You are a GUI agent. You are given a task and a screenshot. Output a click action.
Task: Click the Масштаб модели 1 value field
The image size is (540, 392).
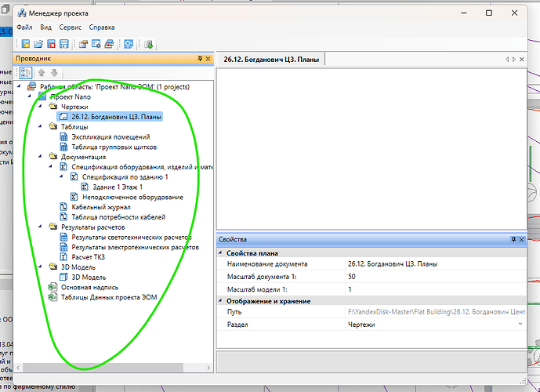pyautogui.click(x=436, y=289)
